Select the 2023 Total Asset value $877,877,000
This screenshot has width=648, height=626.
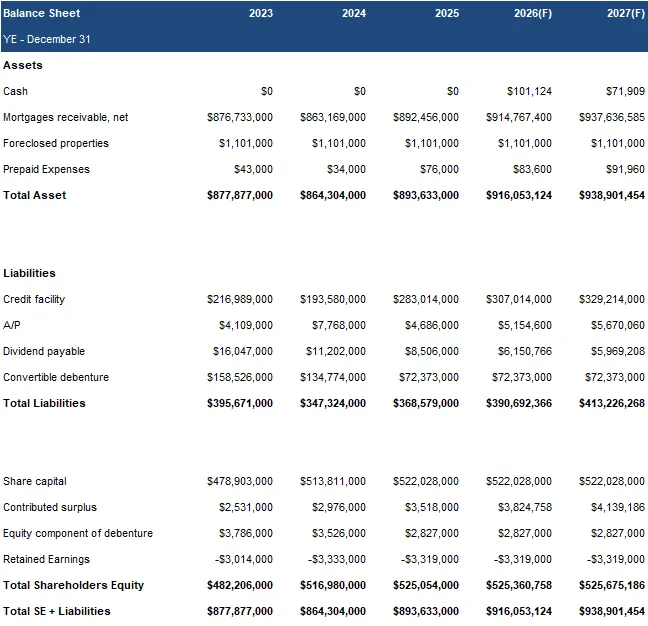239,195
